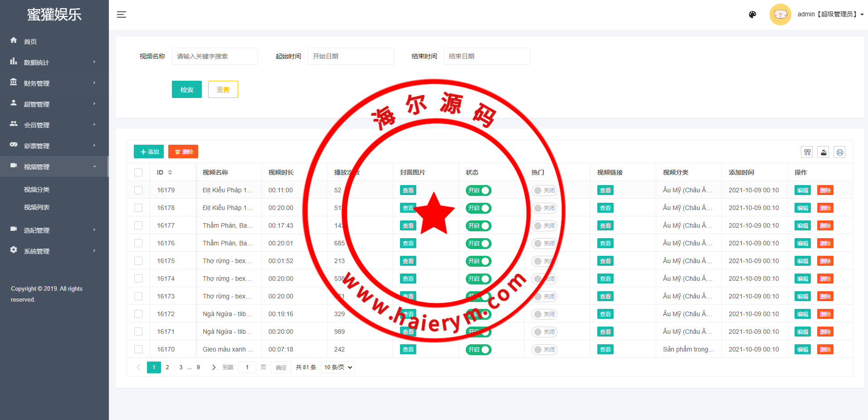Click the ID column sort arrows
The width and height of the screenshot is (868, 420).
point(170,172)
